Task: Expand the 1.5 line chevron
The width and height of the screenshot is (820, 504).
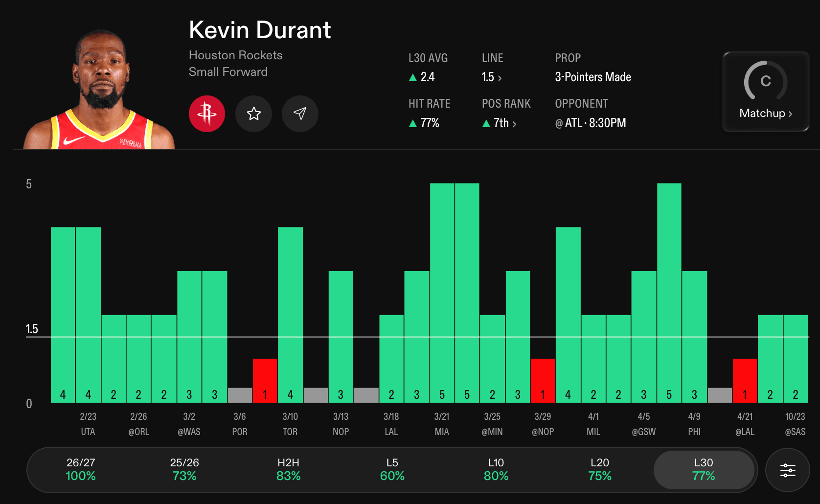Action: [x=500, y=78]
